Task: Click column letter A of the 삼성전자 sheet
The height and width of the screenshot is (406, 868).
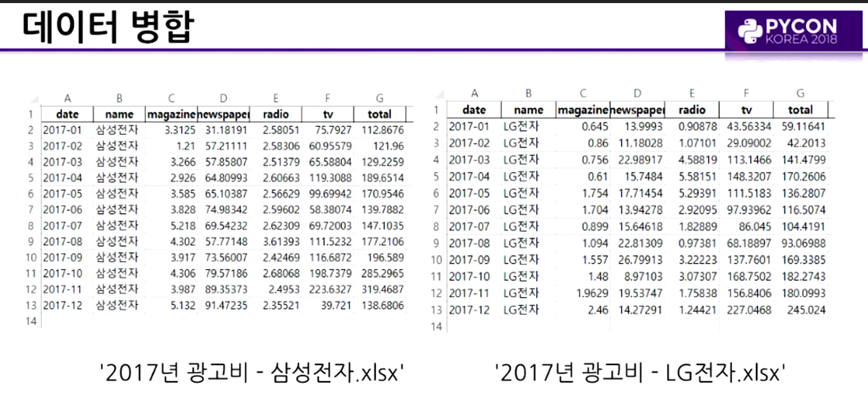Action: pos(67,98)
